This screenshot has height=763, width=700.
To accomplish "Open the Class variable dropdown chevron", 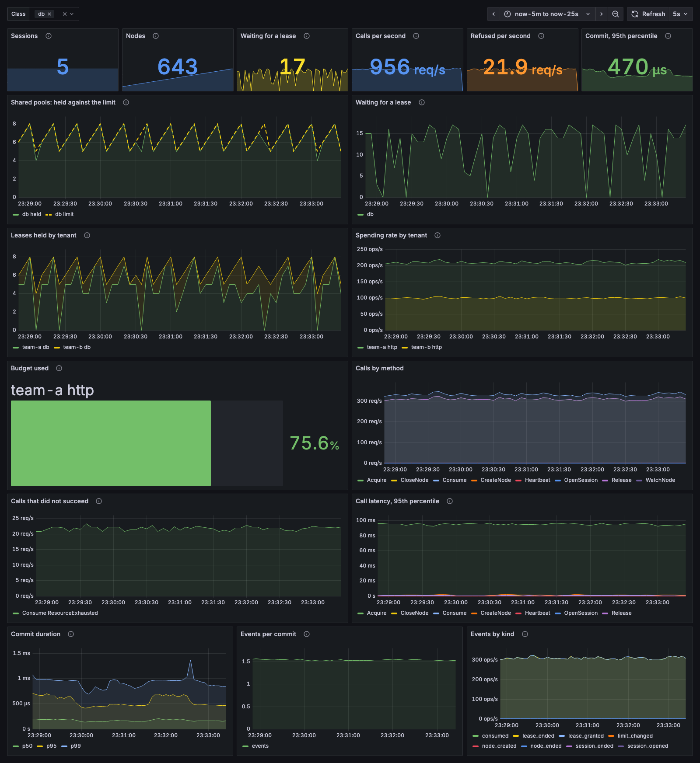I will [72, 14].
